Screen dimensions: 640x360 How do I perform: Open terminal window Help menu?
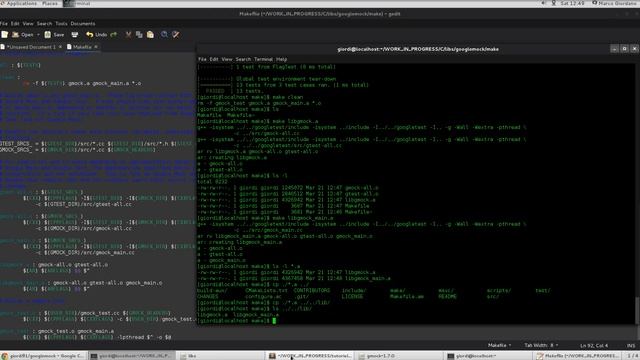[282, 59]
